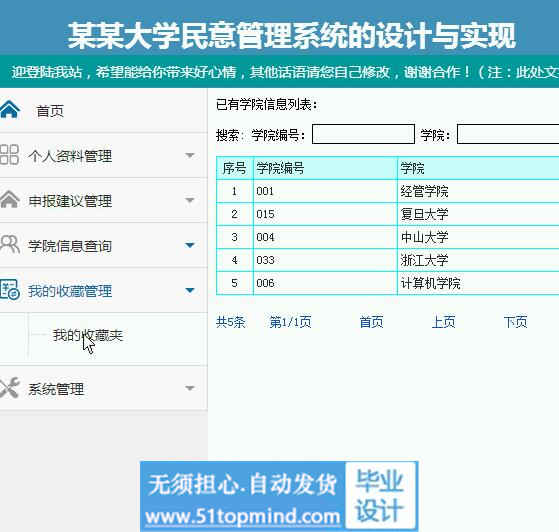The image size is (559, 532).
Task: Collapse the 我的收藏管理 arrow
Action: (190, 290)
